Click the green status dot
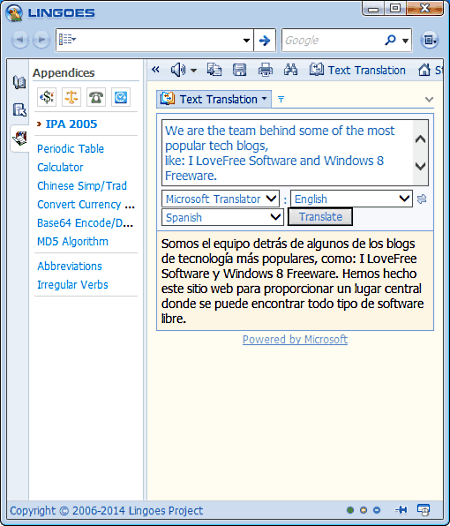 pos(350,510)
